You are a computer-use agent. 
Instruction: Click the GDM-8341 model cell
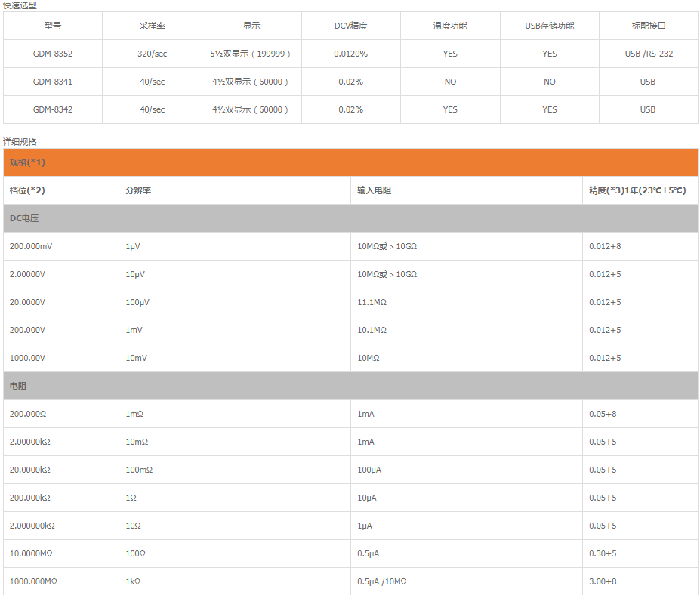(53, 82)
